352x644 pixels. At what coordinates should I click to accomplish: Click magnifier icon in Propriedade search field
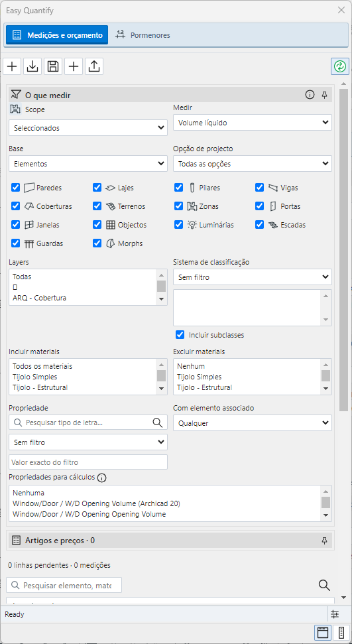coord(157,422)
